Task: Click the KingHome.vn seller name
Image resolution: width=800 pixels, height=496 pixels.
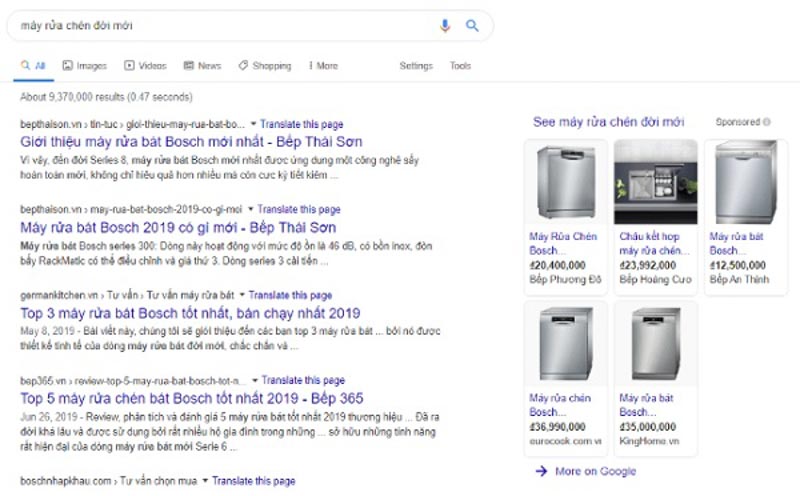Action: (649, 441)
